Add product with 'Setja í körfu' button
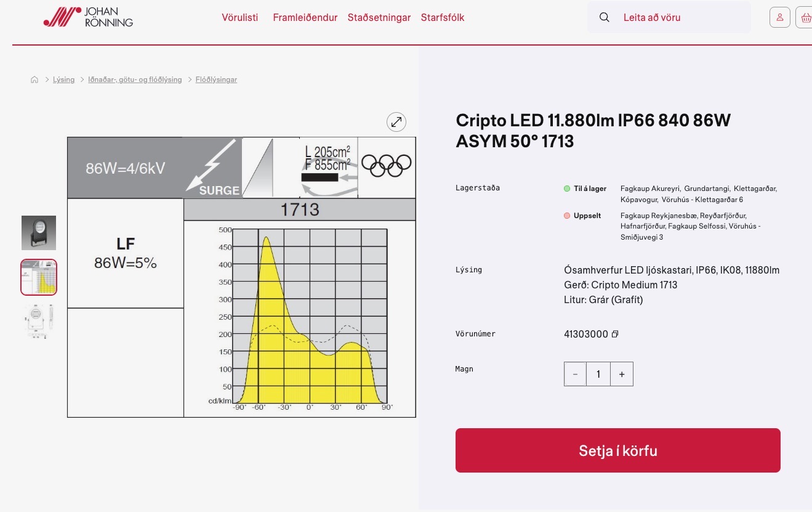 tap(618, 450)
